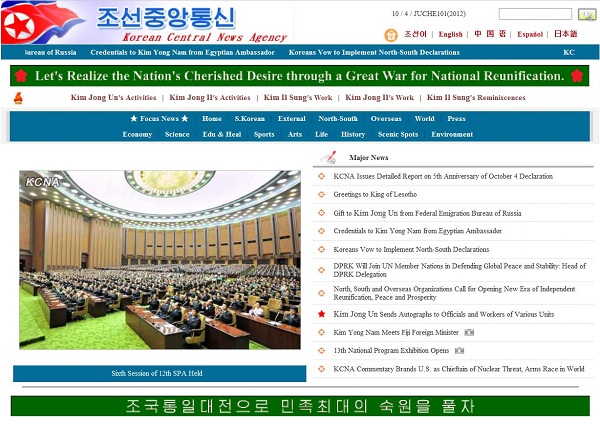The image size is (600, 427).
Task: Switch language to Japanese 日本語
Action: [x=566, y=34]
